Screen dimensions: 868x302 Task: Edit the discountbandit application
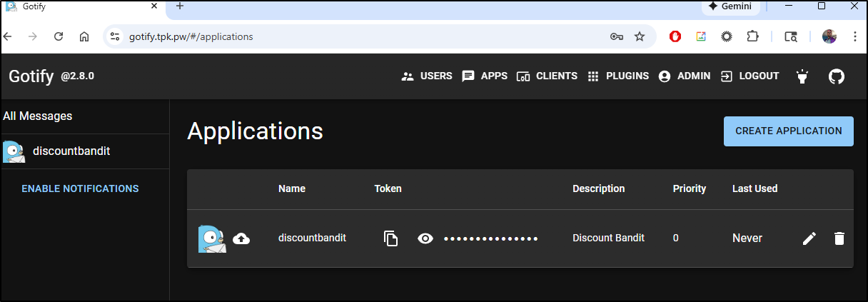[809, 238]
